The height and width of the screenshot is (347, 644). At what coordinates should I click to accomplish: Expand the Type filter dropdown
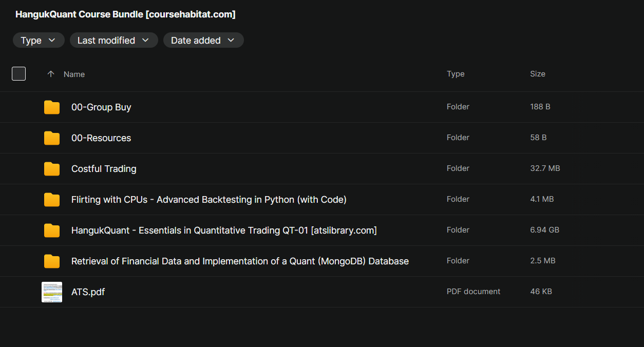tap(39, 41)
